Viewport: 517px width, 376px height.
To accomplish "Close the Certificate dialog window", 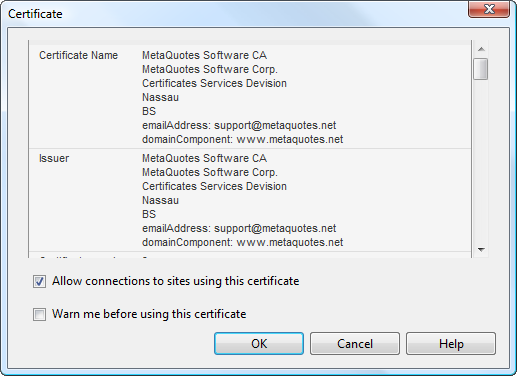I will point(489,9).
